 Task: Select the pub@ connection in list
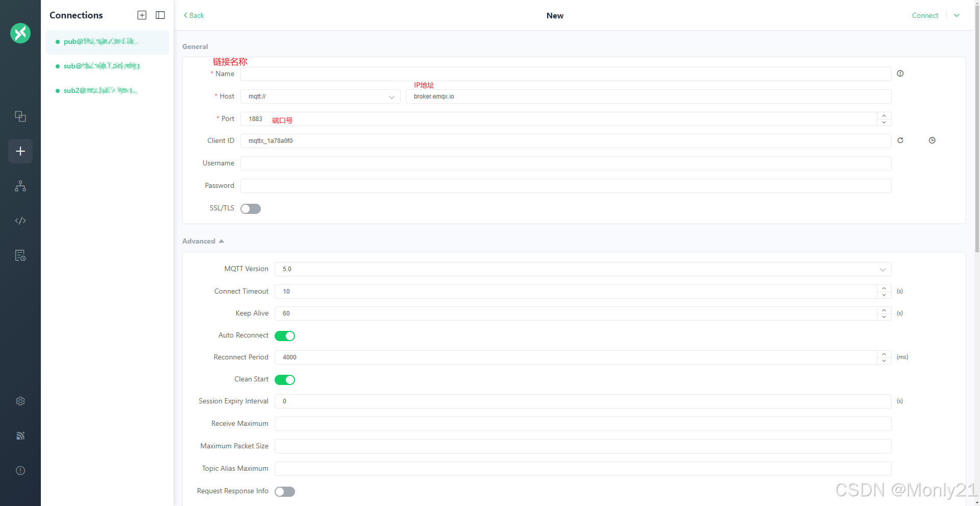coord(107,42)
